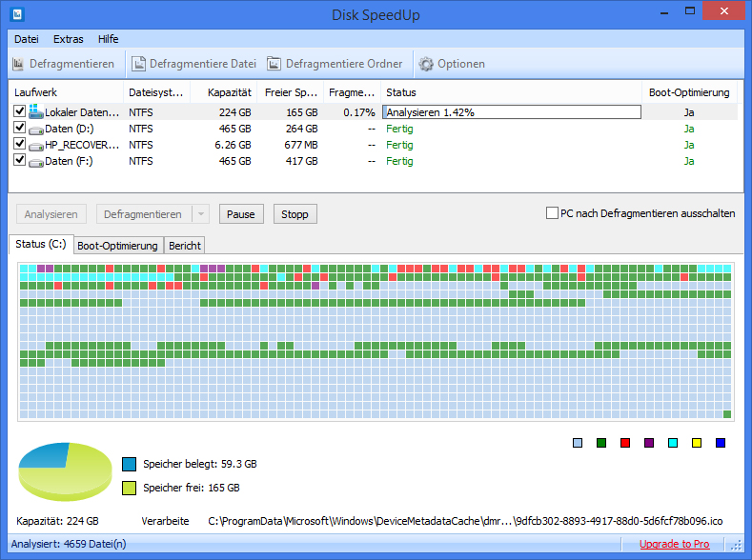Click the Defragmentieren button below drive list

143,214
